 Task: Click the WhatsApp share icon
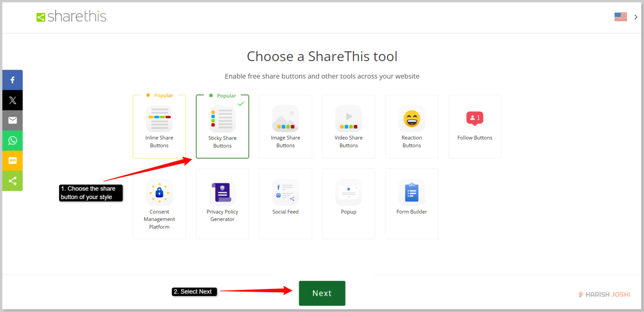coord(12,140)
